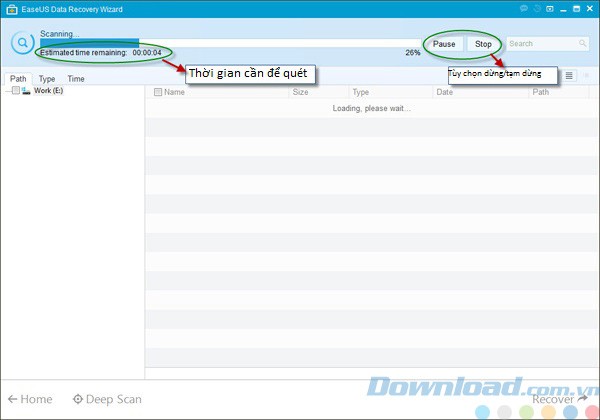Click the scanning progress bar
600x420 pixels.
click(x=230, y=41)
